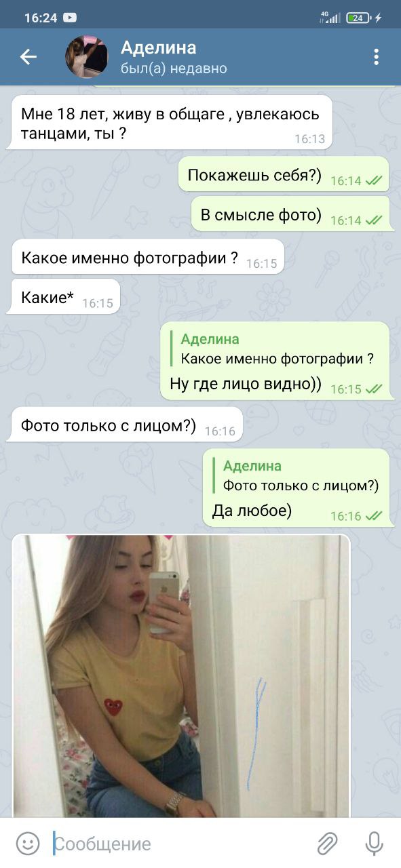401x868 pixels.
Task: Open the received mirror selfie photo
Action: pos(180,676)
